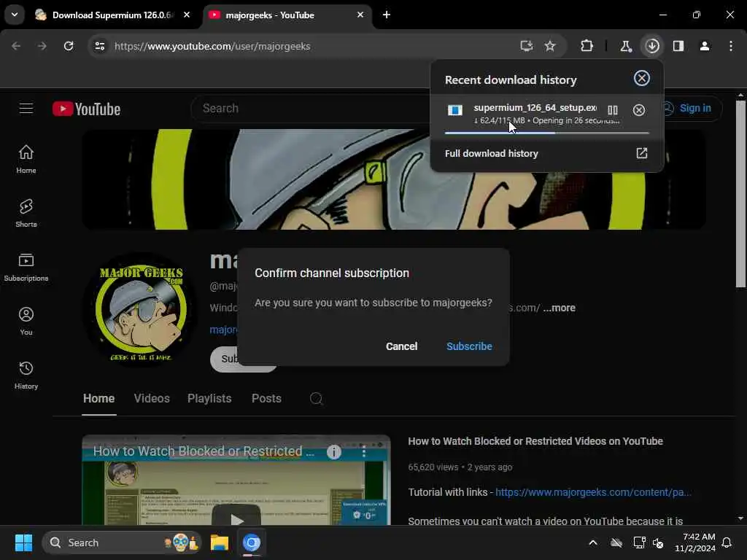The width and height of the screenshot is (747, 560).
Task: Pause the supermium_126_64_setup.exe download
Action: [613, 110]
